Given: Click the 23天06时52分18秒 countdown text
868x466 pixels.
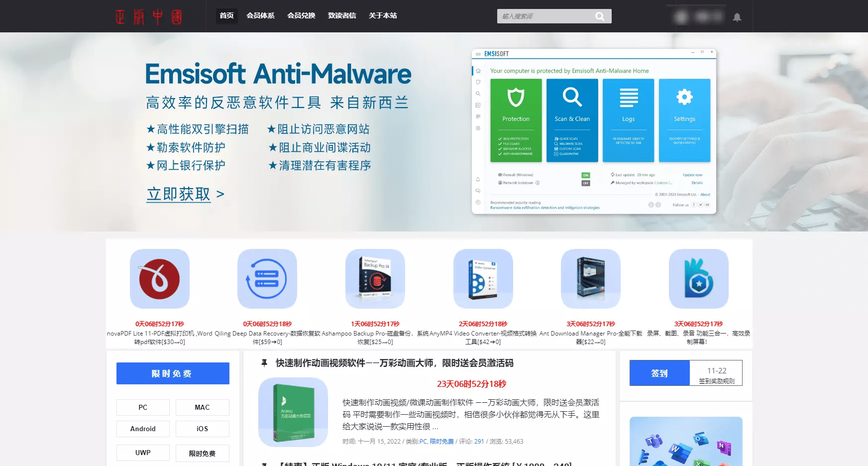Looking at the screenshot, I should (x=471, y=384).
